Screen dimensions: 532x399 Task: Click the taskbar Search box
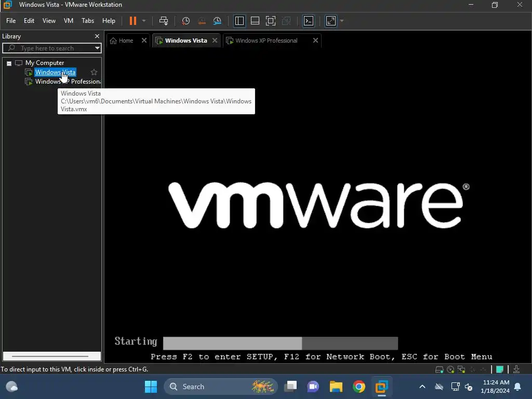220,387
